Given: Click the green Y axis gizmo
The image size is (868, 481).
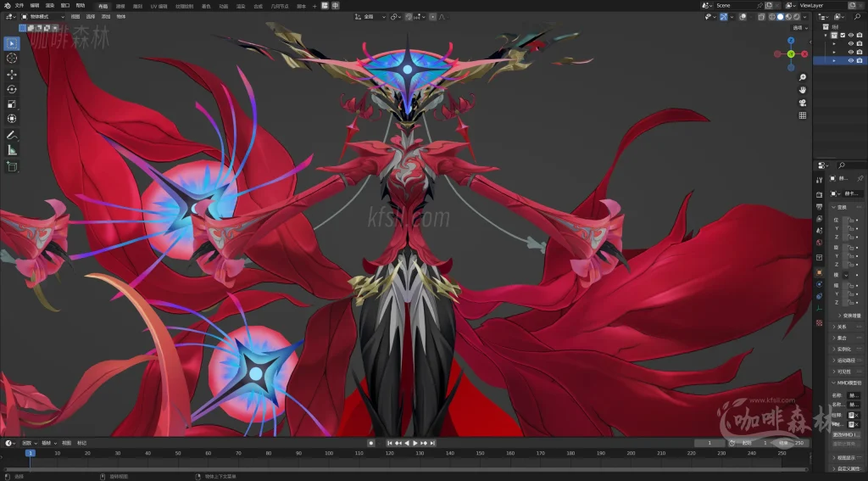Looking at the screenshot, I should tap(791, 53).
